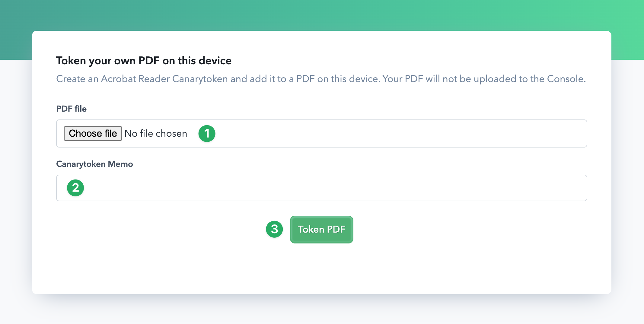The height and width of the screenshot is (324, 644).
Task: Click blank card area below Token PDF
Action: (322, 268)
